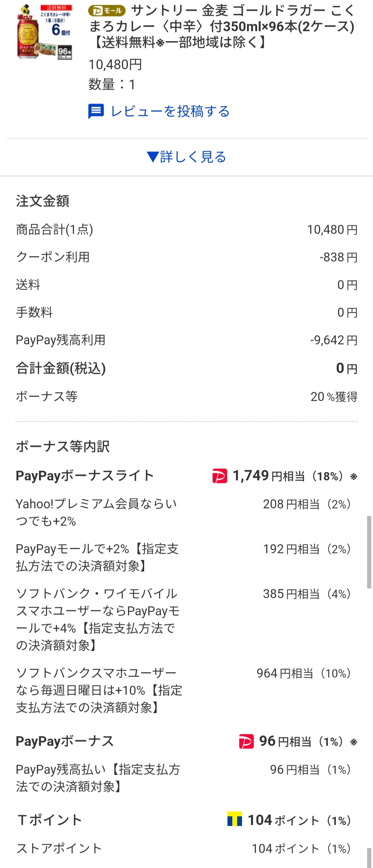Tap PayPay logo beside 1,749円相当

click(220, 476)
